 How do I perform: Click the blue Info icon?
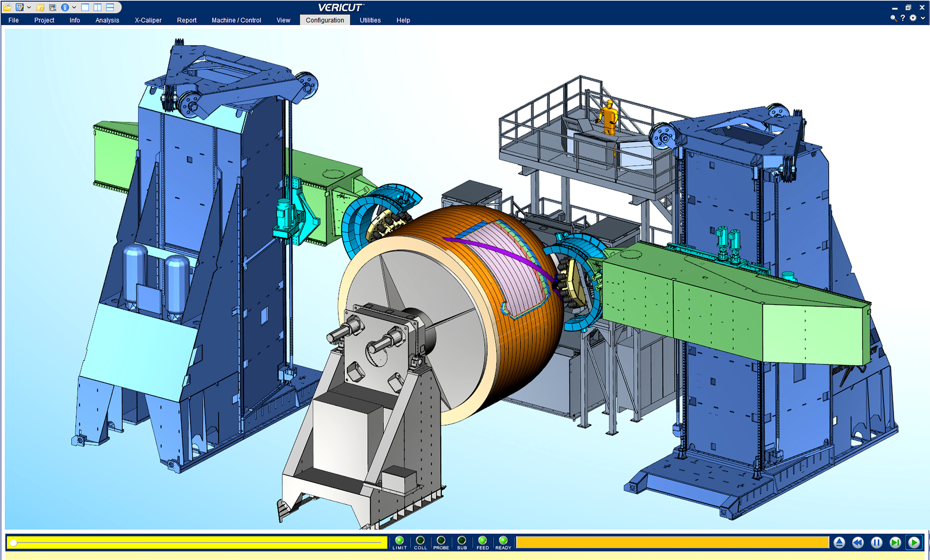[65, 7]
